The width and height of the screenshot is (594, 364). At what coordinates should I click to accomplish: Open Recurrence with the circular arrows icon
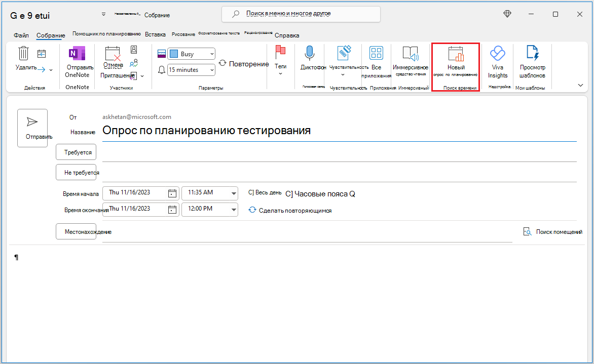pyautogui.click(x=223, y=63)
